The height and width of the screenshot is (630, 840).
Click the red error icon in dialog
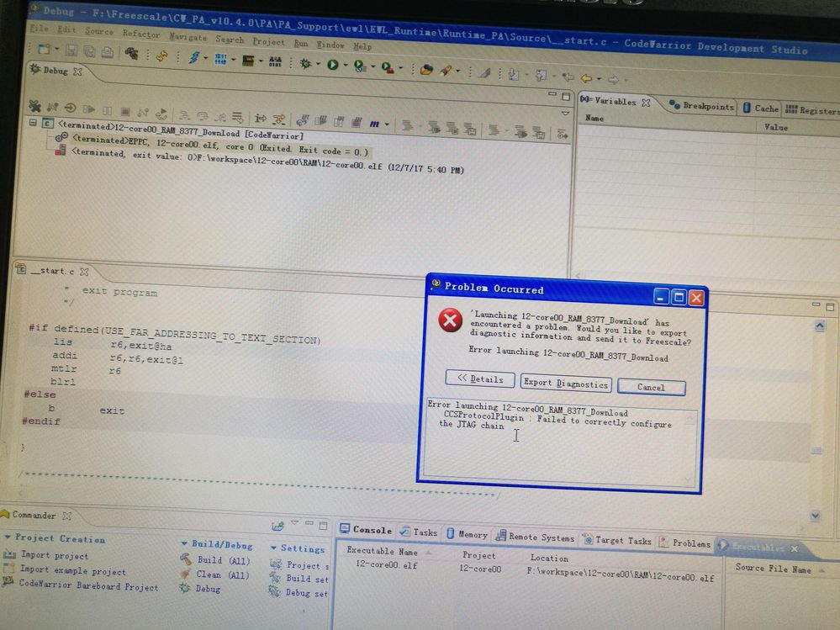click(450, 320)
